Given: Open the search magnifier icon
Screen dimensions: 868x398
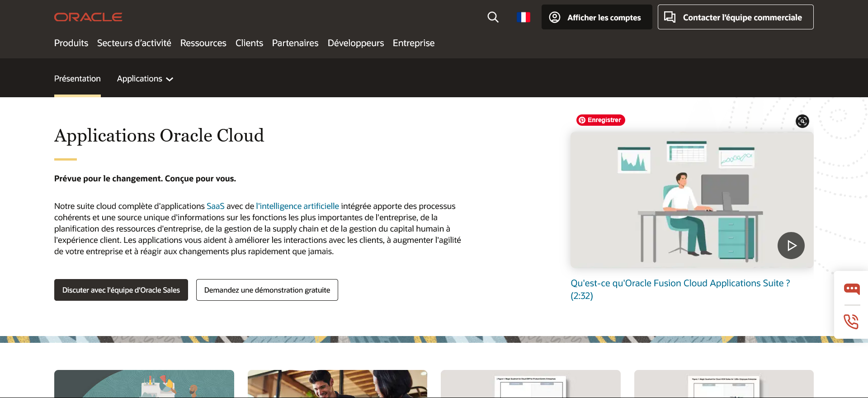Looking at the screenshot, I should (x=493, y=17).
